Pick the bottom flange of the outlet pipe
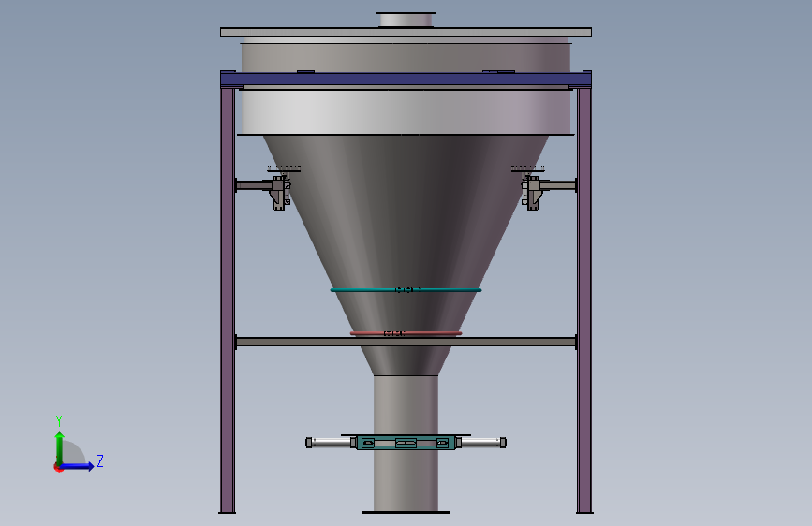The width and height of the screenshot is (812, 526). click(x=406, y=512)
